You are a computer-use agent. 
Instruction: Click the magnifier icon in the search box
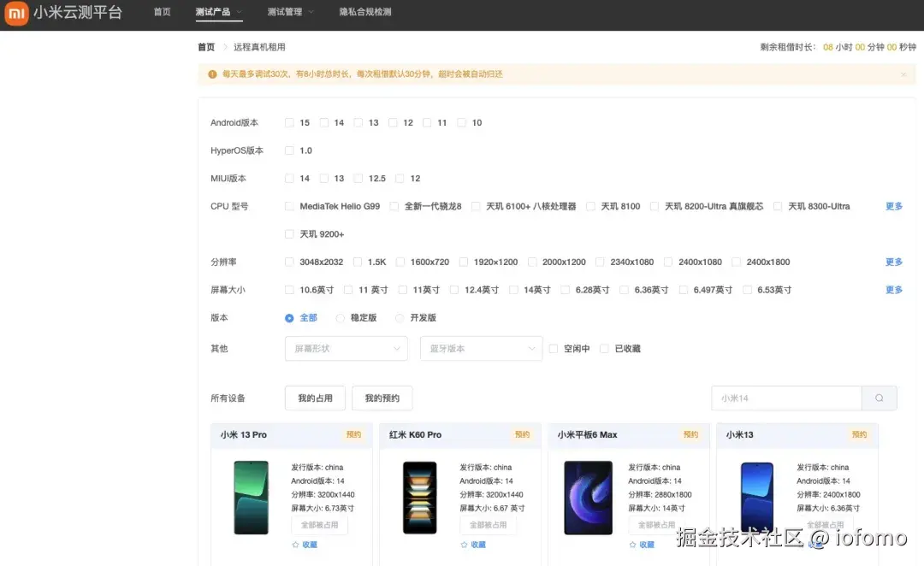coord(878,398)
